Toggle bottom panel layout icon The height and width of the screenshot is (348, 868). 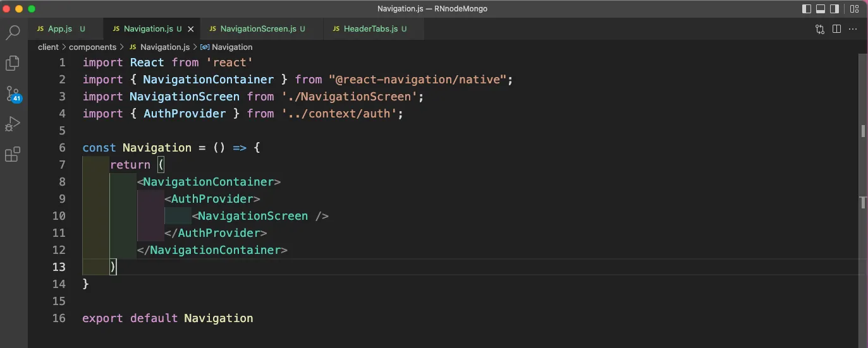click(821, 9)
